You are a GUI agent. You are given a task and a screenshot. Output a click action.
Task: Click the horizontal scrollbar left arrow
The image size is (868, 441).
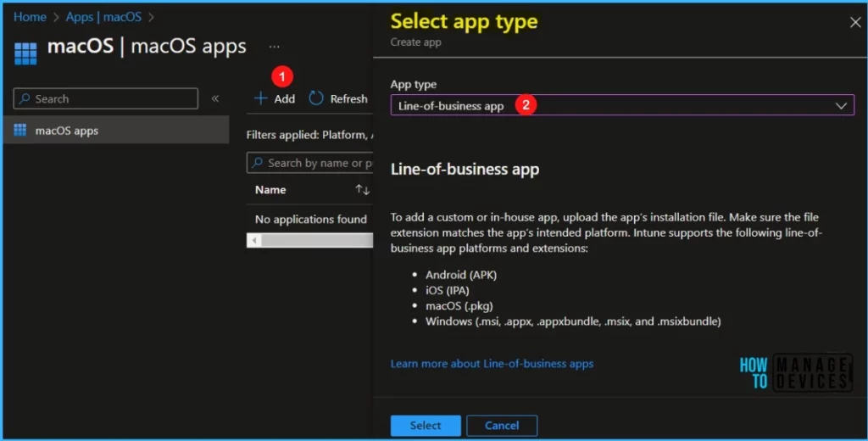[254, 241]
